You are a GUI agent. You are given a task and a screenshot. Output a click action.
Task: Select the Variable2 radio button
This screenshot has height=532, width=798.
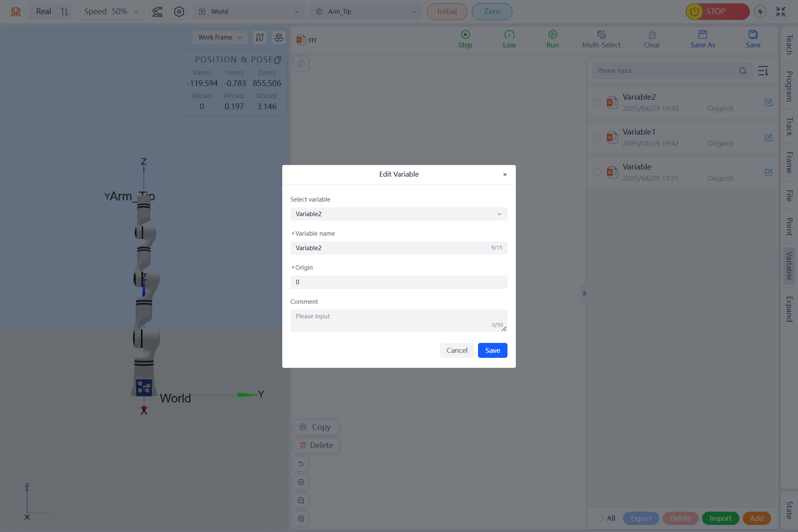(597, 103)
